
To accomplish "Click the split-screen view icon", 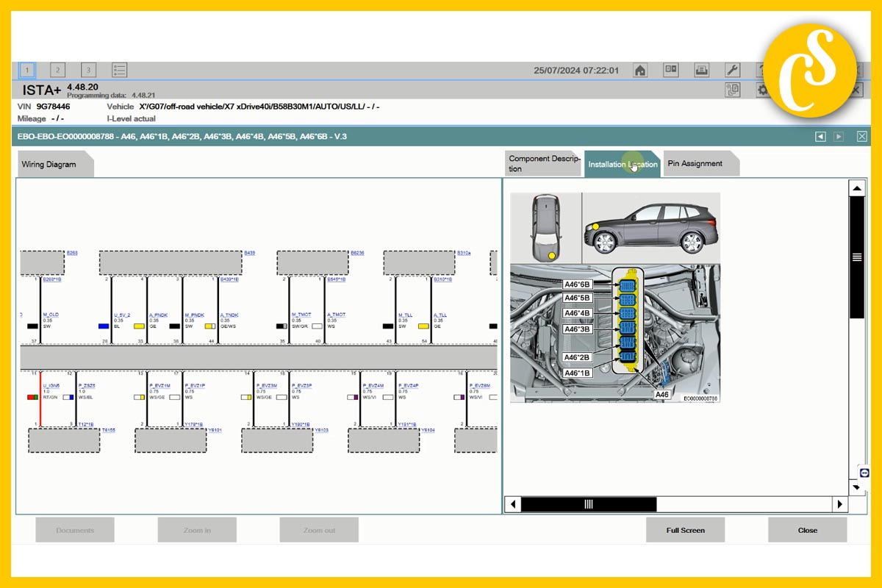I will click(x=670, y=70).
